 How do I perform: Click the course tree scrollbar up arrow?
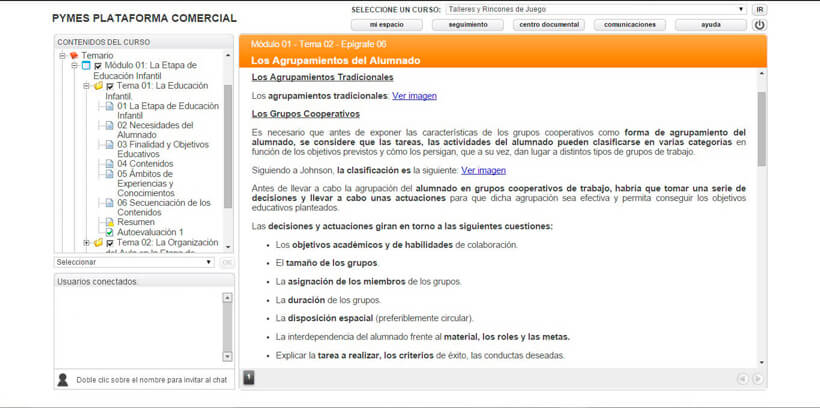click(x=227, y=55)
